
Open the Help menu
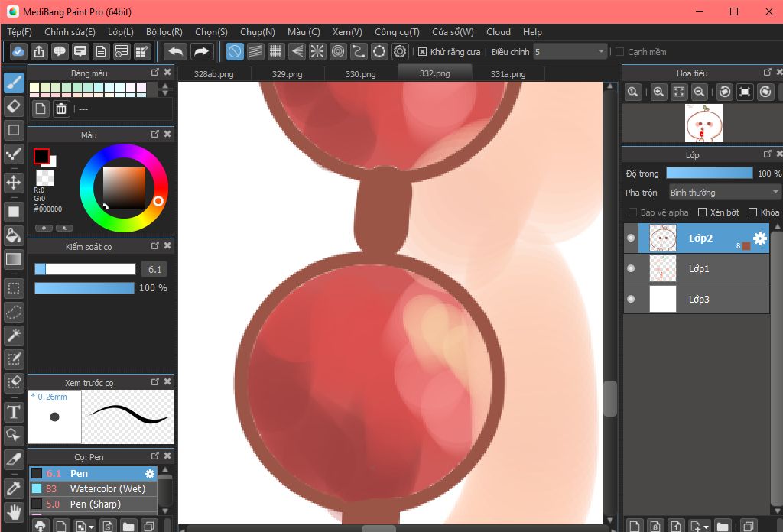click(x=532, y=32)
